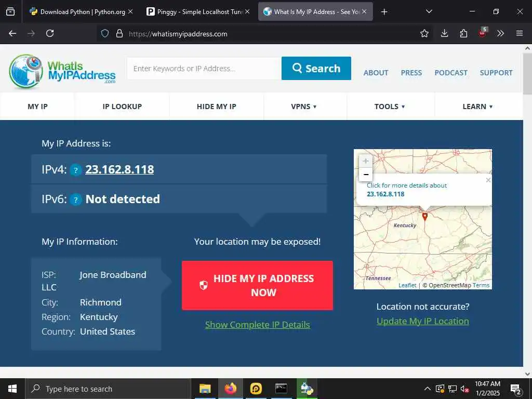Click Firefox taskbar icon

coord(230,389)
